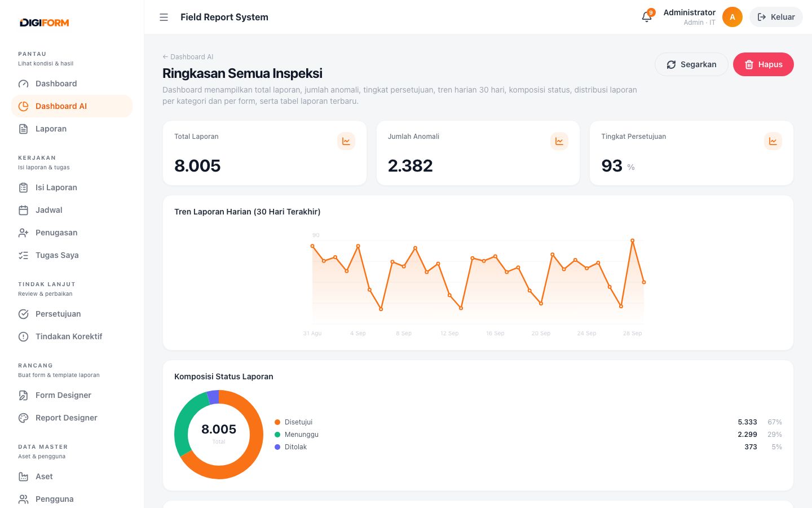This screenshot has height=508, width=812.
Task: Click the Persetujuan check-circle icon
Action: [x=23, y=314]
